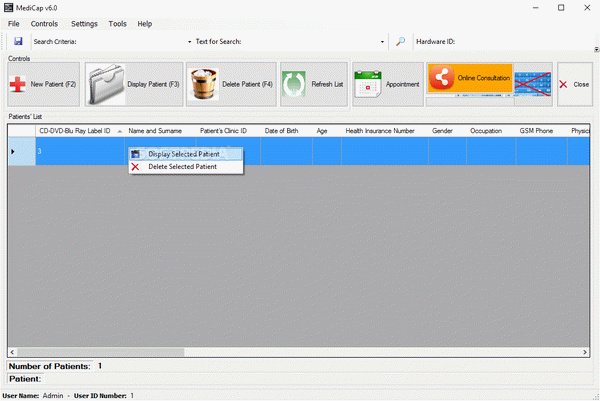Click the crossed-out keyboard icon
Screen dimensions: 600x401
pyautogui.click(x=533, y=84)
